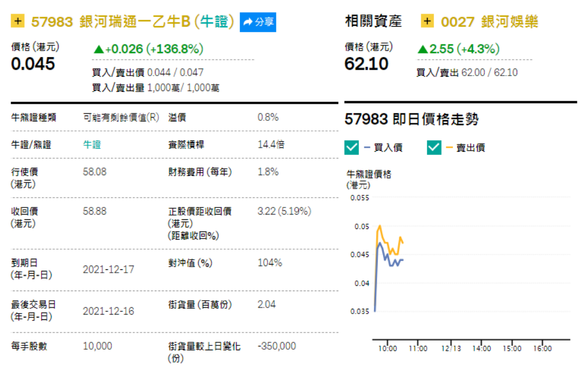Click the 10:00 time label on chart axis
Screen dimensions: 588x371
pyautogui.click(x=387, y=349)
